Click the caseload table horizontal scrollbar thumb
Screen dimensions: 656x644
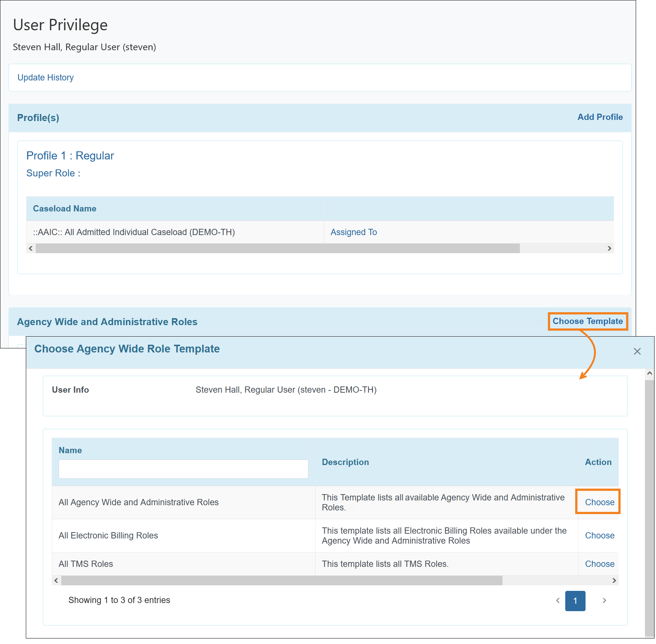coord(278,248)
